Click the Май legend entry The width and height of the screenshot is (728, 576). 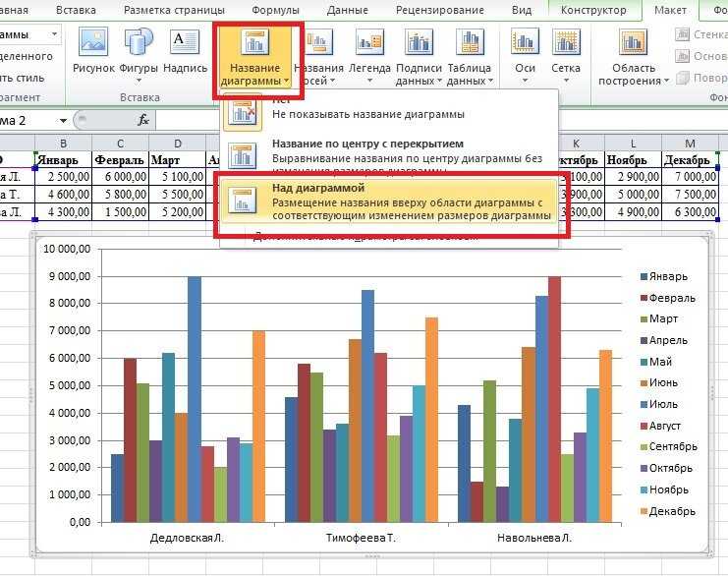tap(656, 362)
